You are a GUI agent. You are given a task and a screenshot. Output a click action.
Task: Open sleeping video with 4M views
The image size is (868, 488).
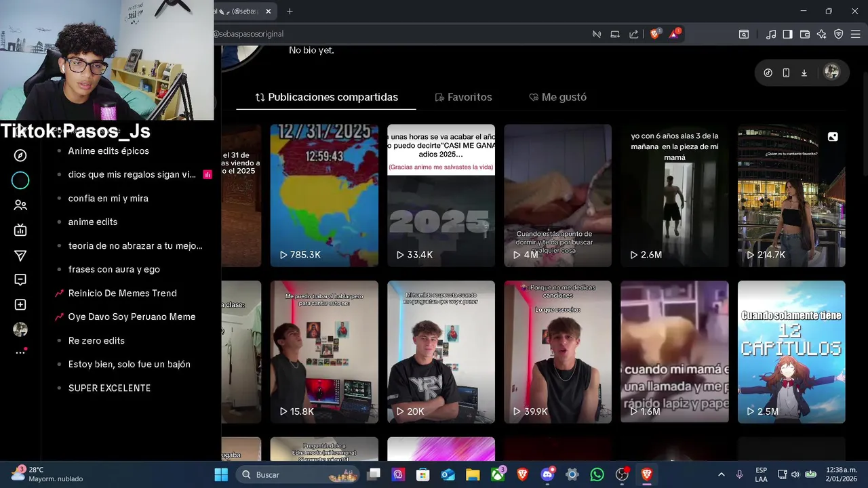pos(557,196)
